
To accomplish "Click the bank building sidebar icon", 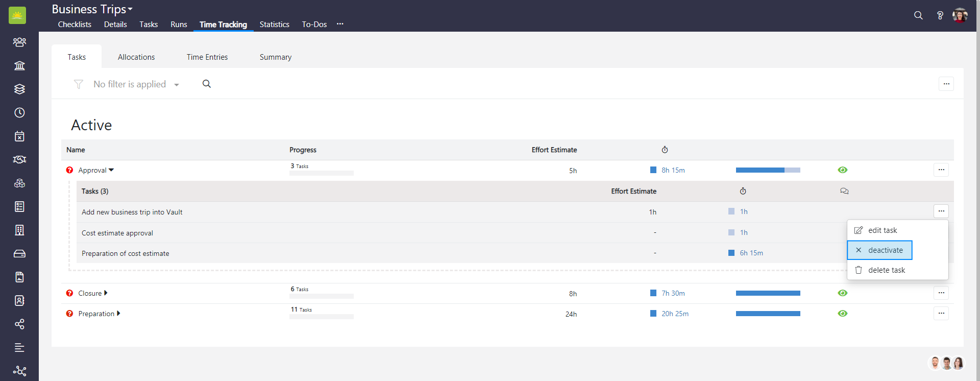I will click(x=19, y=65).
